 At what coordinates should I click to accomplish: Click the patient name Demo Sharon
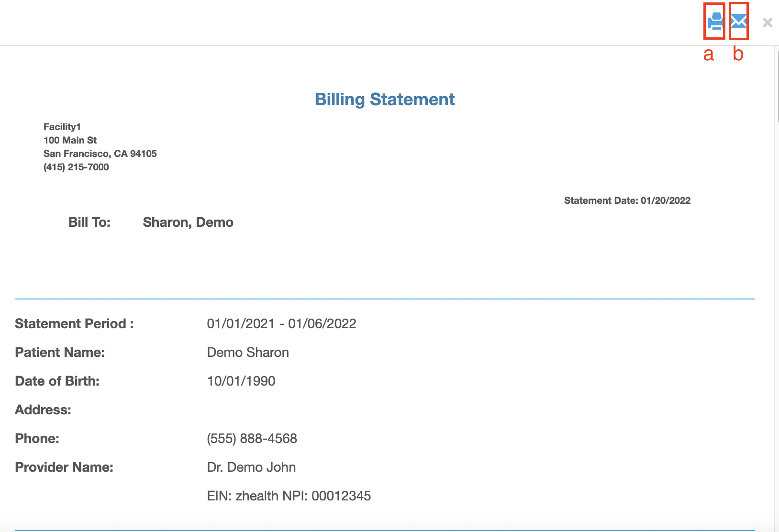coord(248,353)
